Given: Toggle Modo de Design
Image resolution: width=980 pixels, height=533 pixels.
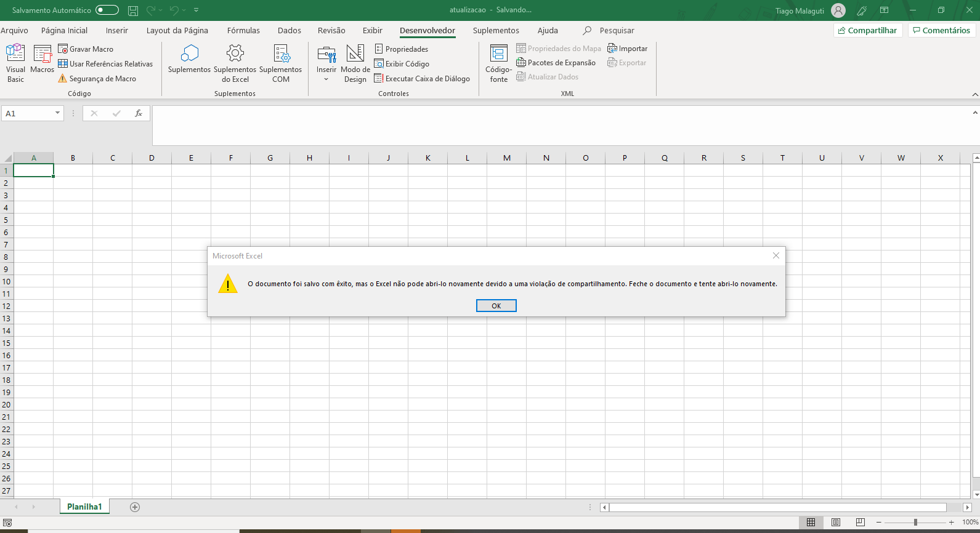Looking at the screenshot, I should (x=355, y=63).
